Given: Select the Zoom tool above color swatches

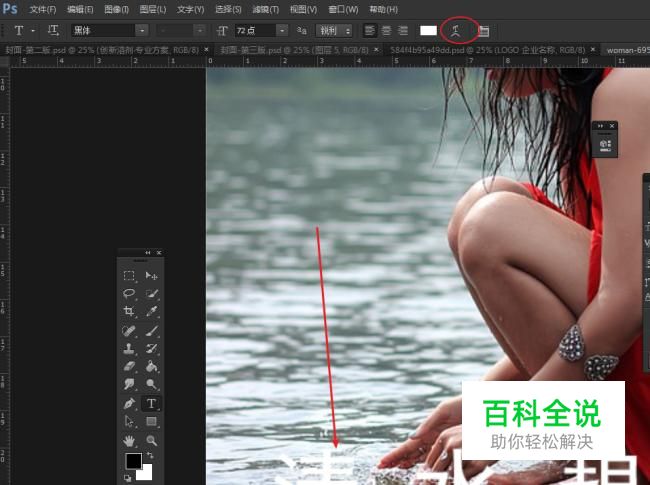Looking at the screenshot, I should [151, 440].
